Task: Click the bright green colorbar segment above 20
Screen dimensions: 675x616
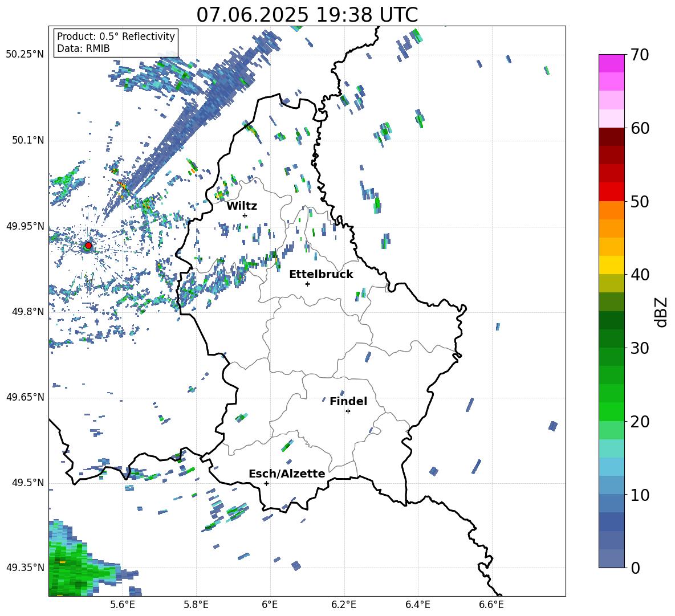Action: pos(611,411)
